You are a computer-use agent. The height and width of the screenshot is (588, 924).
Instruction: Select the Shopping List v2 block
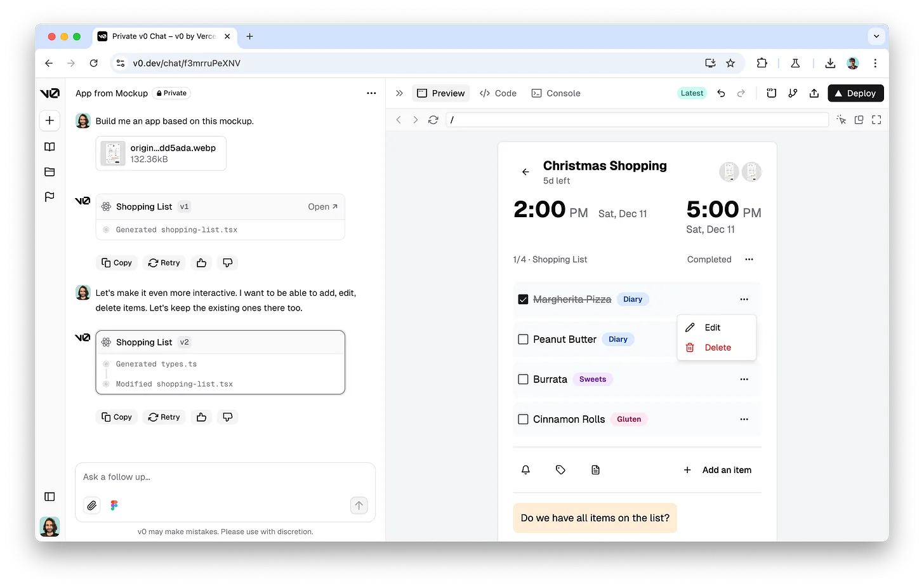[x=220, y=362]
